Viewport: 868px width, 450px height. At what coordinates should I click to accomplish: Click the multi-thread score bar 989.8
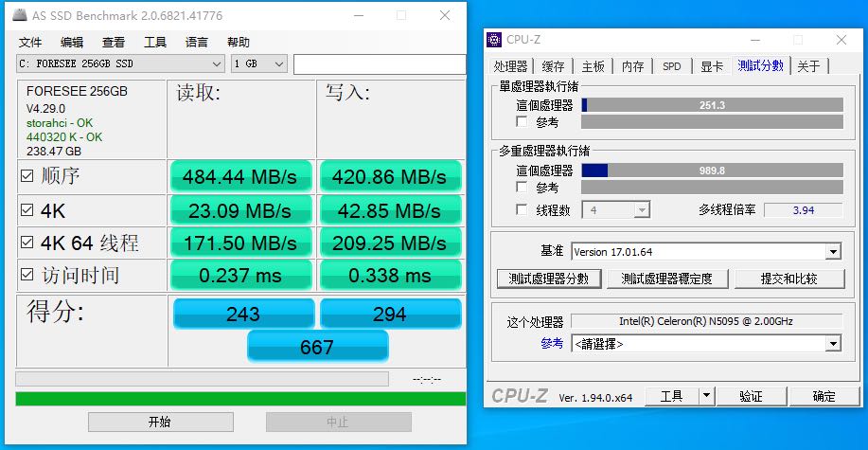[713, 171]
